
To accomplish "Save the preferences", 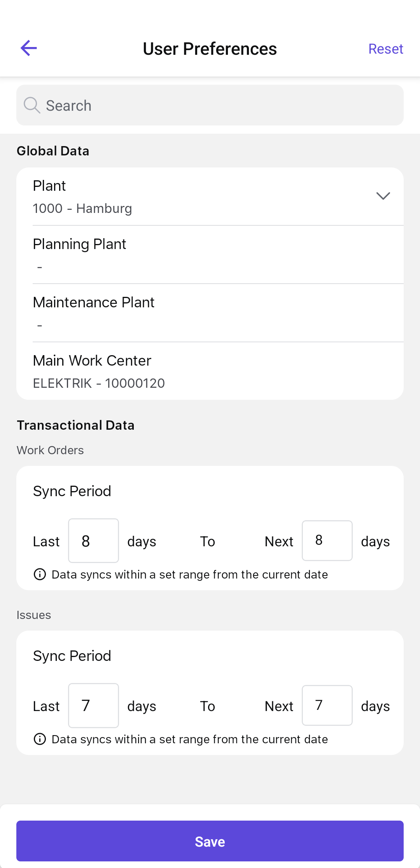I will tap(210, 841).
